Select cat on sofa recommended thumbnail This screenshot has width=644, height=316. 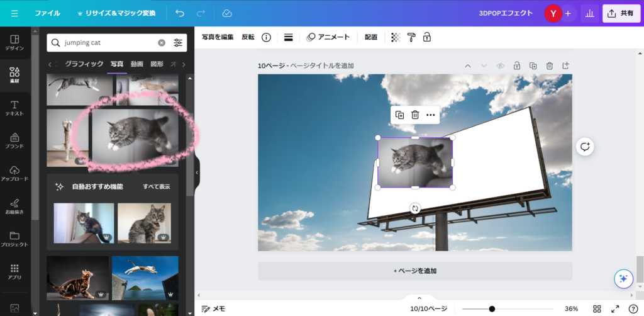click(84, 223)
